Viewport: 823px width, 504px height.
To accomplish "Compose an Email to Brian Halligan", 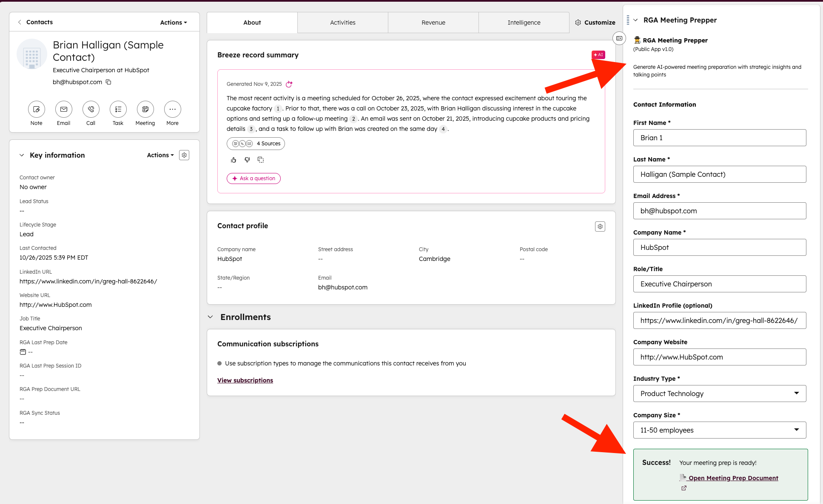I will pyautogui.click(x=63, y=109).
